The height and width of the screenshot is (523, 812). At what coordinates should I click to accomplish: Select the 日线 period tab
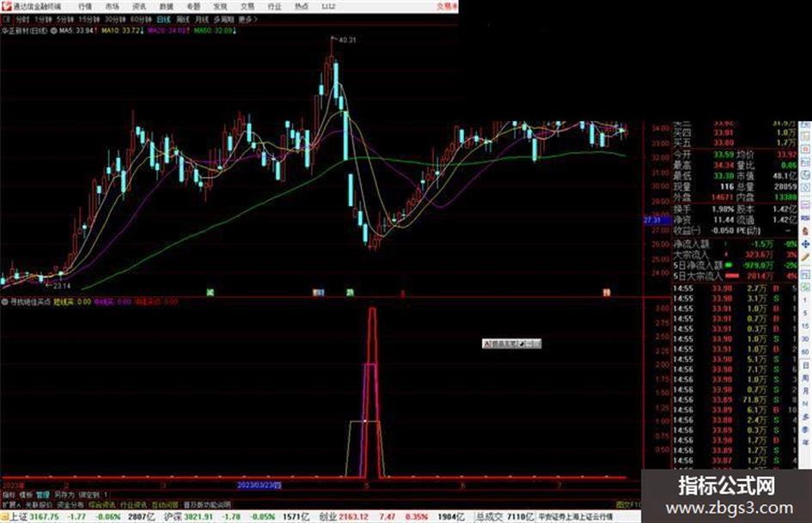click(x=163, y=20)
